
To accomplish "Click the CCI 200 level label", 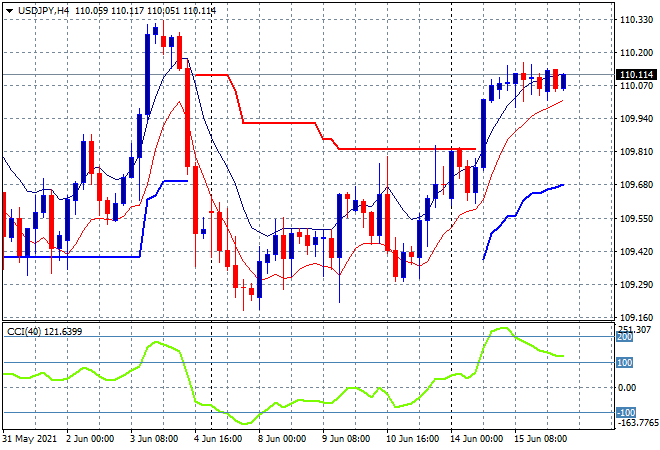I will [625, 337].
